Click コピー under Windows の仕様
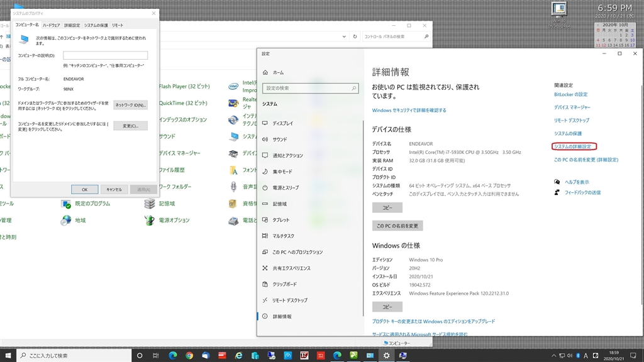 pos(387,307)
